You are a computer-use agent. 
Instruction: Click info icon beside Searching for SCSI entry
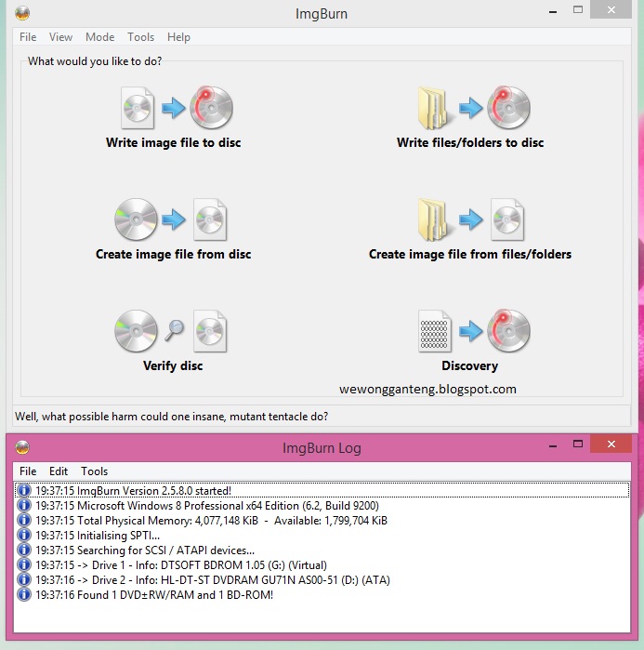click(x=24, y=551)
